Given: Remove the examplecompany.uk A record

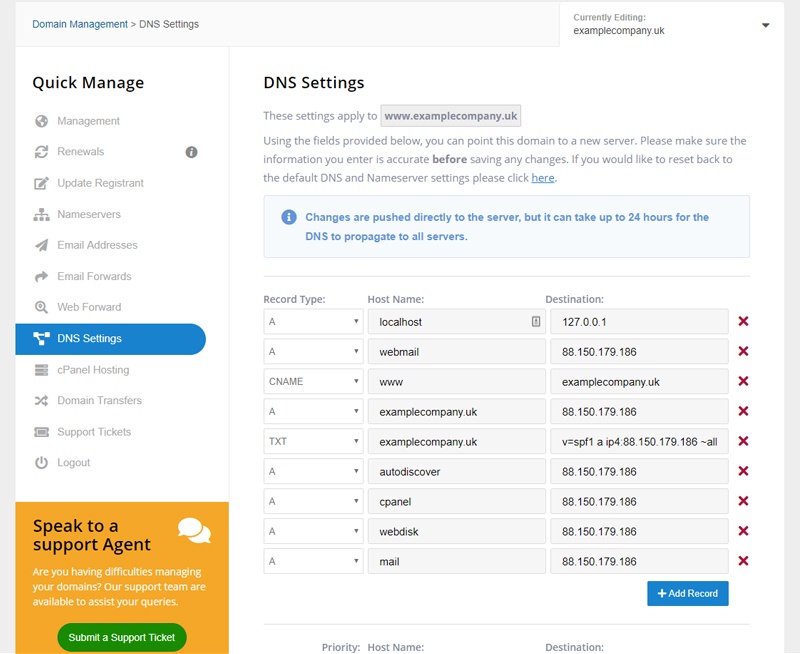Looking at the screenshot, I should pos(743,411).
